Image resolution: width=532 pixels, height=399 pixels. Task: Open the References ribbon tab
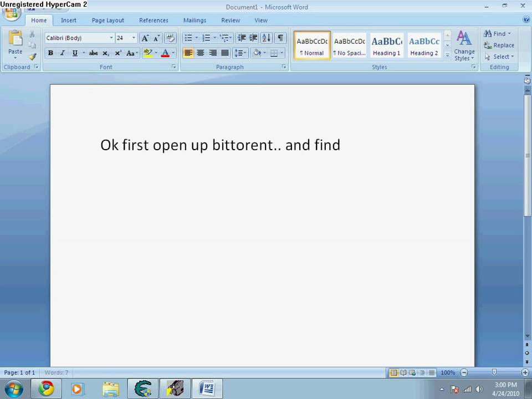pyautogui.click(x=154, y=21)
